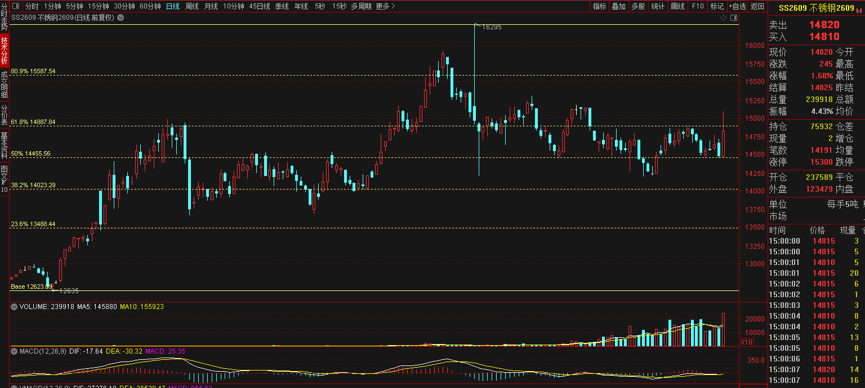Select the 30分钟 period

[124, 7]
